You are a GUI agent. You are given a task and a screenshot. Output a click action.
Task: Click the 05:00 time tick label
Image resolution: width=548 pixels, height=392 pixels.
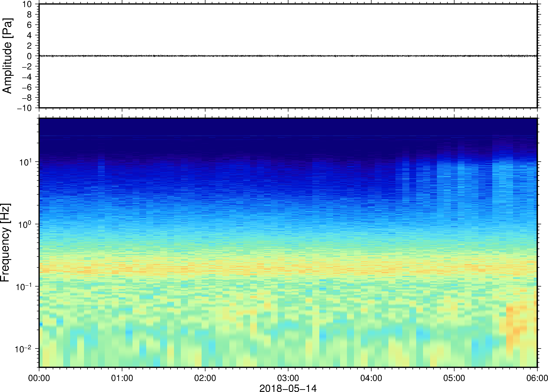[454, 378]
